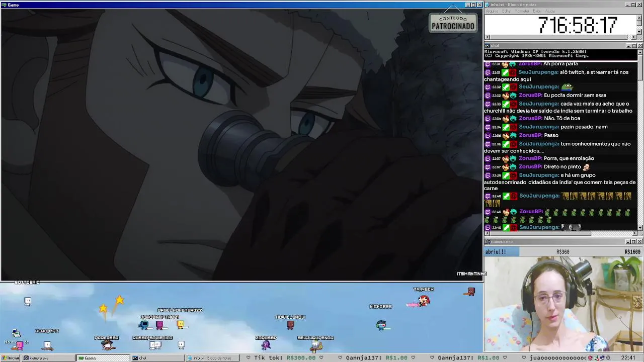Click username SeuJurupenga in 'pezin pesado' message

click(x=539, y=127)
